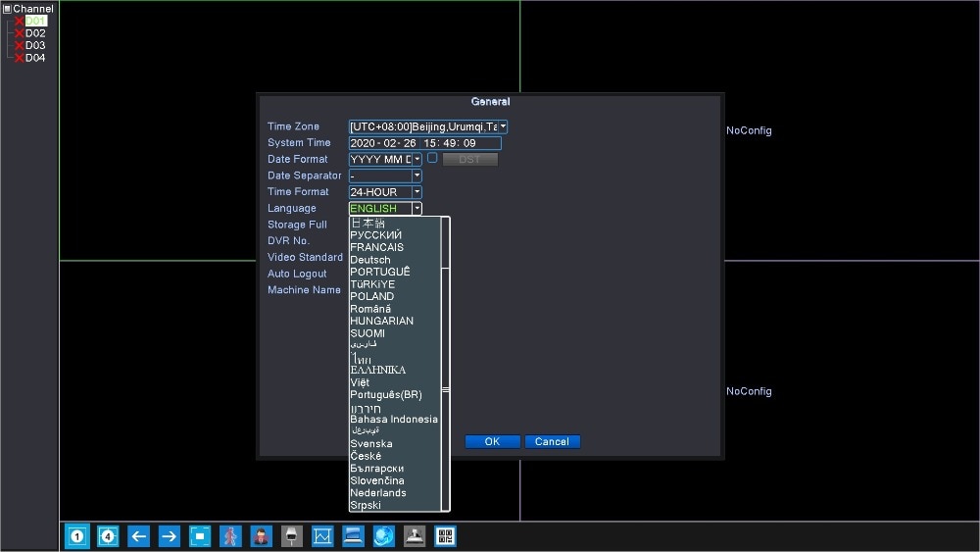Image resolution: width=980 pixels, height=552 pixels.
Task: Click the Cancel button
Action: click(553, 441)
